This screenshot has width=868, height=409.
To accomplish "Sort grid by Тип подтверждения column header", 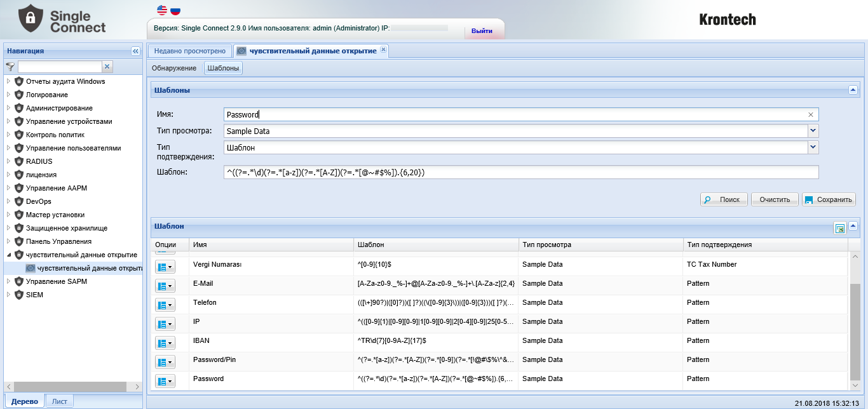I will pos(765,245).
